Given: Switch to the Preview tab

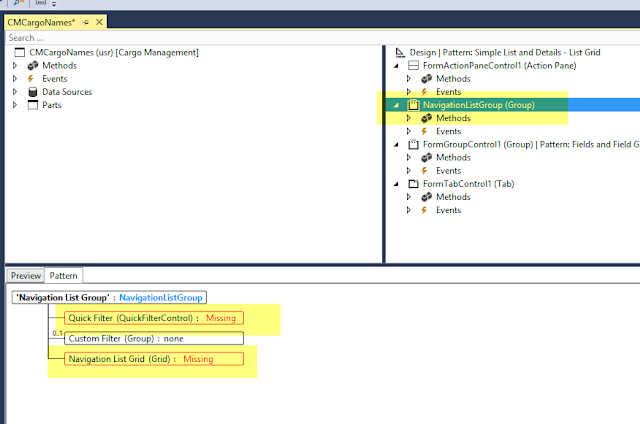Looking at the screenshot, I should click(x=26, y=275).
